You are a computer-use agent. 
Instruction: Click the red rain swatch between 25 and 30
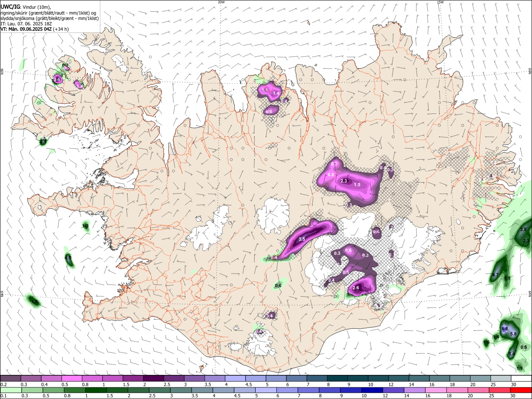(499, 390)
